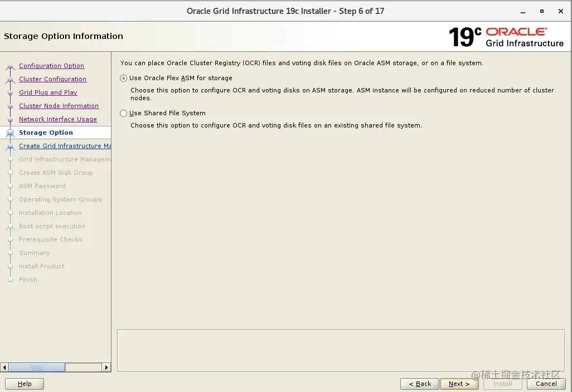The width and height of the screenshot is (572, 392).
Task: Click the Install Product step text
Action: point(42,266)
